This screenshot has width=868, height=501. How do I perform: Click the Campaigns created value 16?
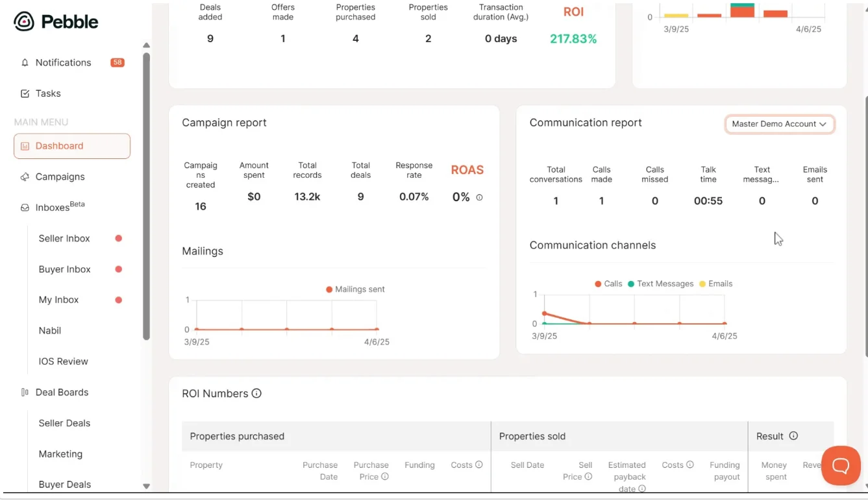coord(201,206)
